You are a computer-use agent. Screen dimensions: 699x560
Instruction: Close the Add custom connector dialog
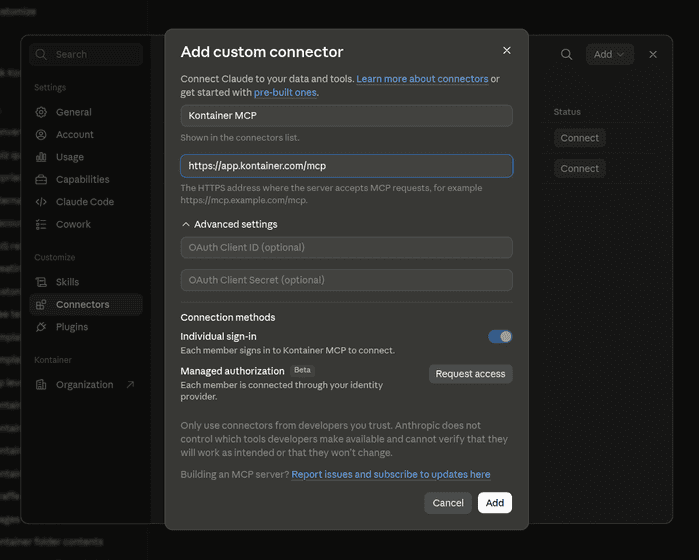[506, 50]
